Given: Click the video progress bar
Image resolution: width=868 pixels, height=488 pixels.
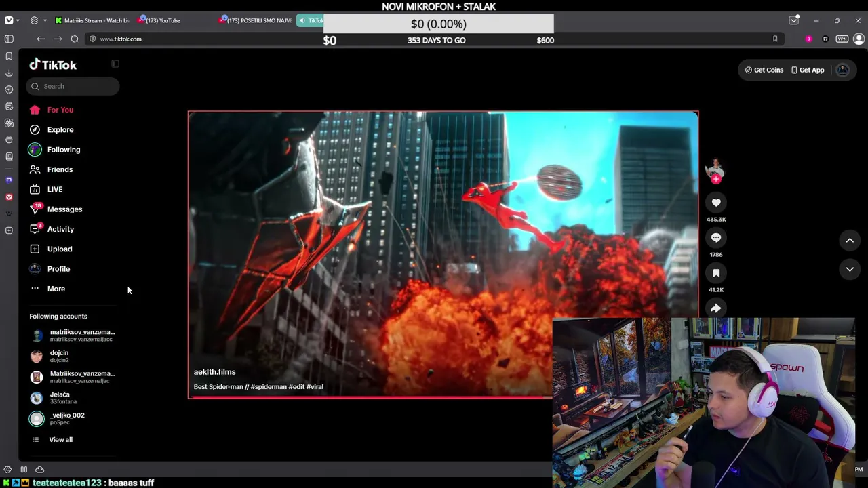Looking at the screenshot, I should click(x=370, y=397).
